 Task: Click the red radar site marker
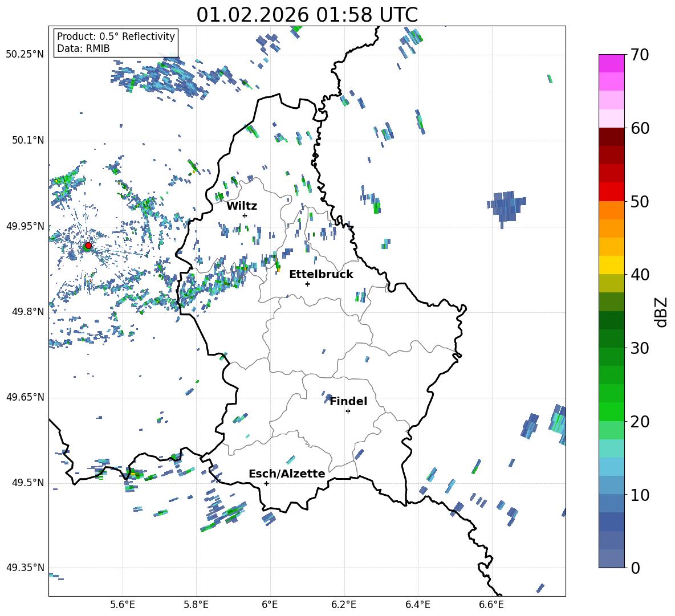(88, 246)
